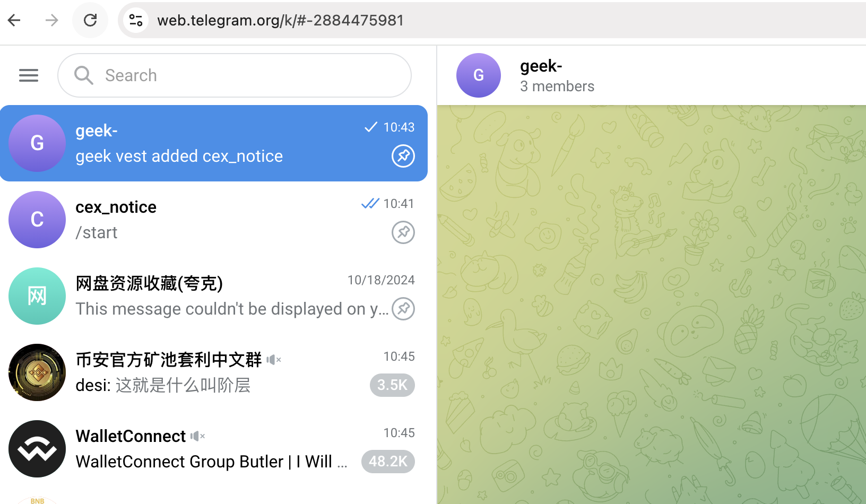This screenshot has height=504, width=866.
Task: Click the search magnifier icon
Action: coord(83,75)
